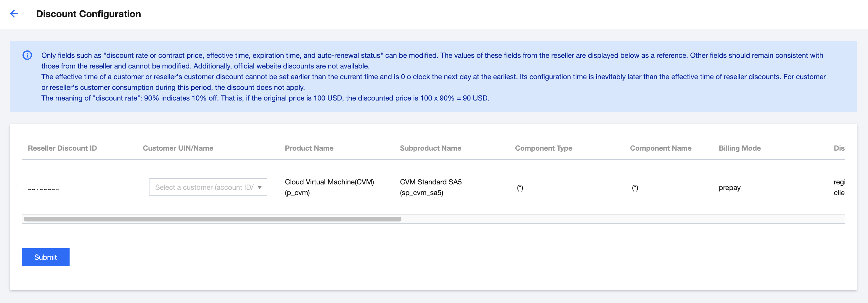Click the Discount Configuration page title
This screenshot has width=868, height=303.
tap(88, 14)
